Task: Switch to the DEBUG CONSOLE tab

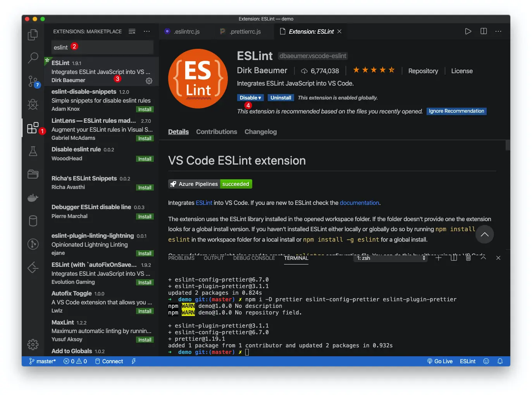Action: coord(254,258)
